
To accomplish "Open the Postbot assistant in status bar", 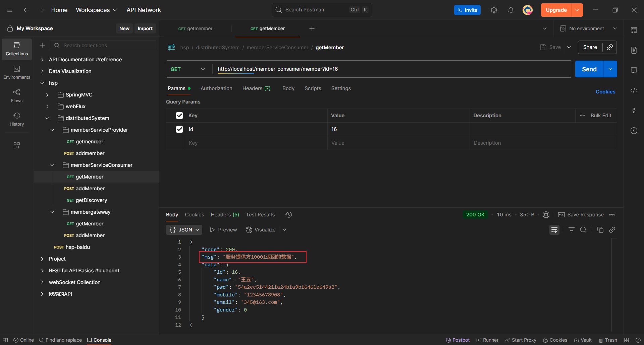I will [458, 340].
